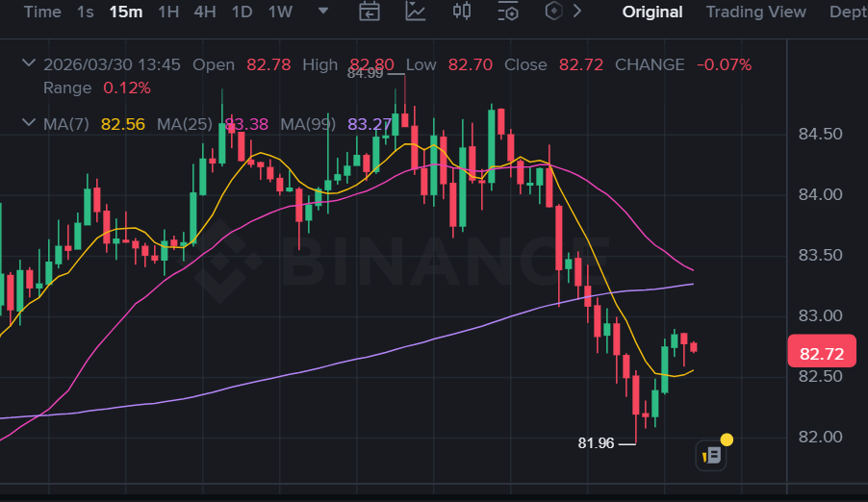Click the MA(7) value 82.56
Viewport: 868px width, 502px height.
pos(123,124)
